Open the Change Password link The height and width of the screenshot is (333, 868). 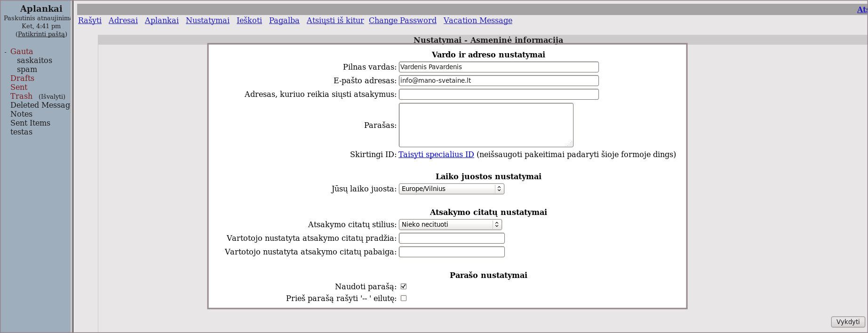click(x=402, y=20)
